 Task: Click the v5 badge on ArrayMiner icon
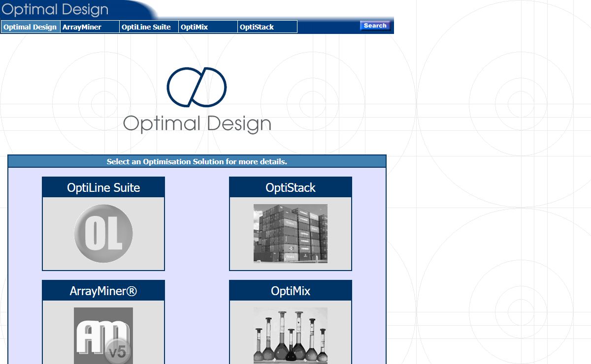pos(119,352)
